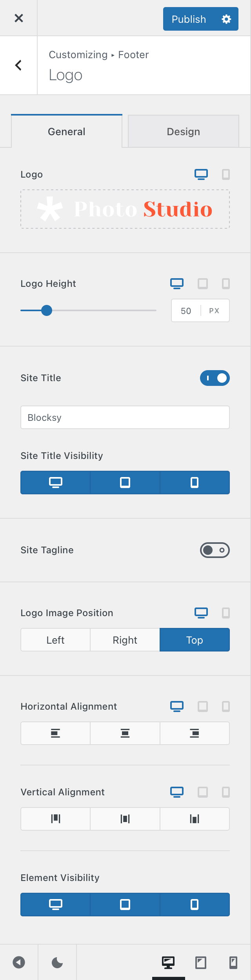Open publish settings gear icon

pos(226,19)
